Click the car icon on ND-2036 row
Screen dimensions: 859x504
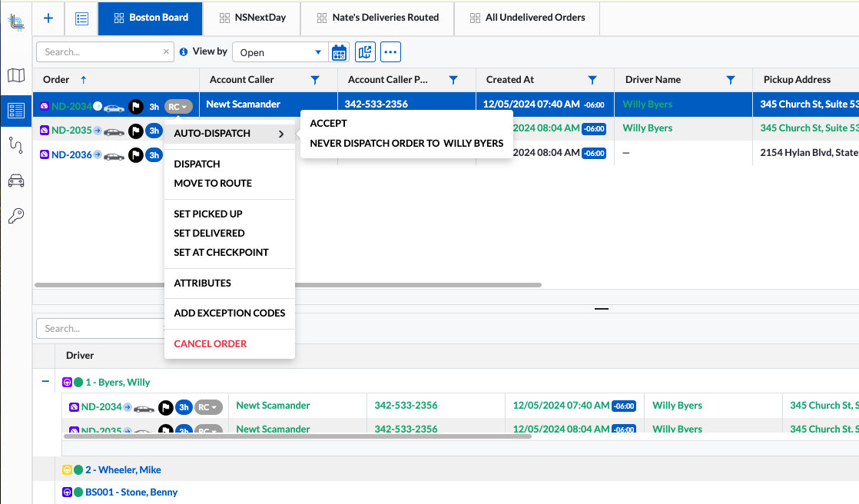point(114,156)
